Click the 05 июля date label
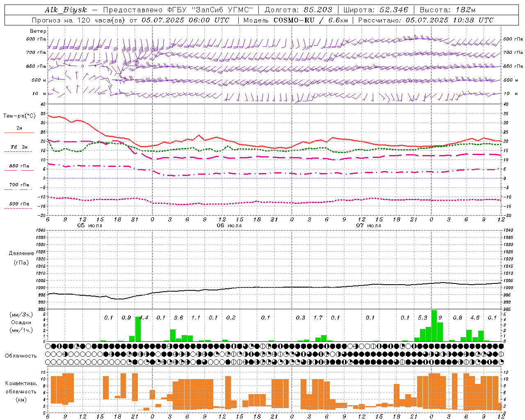 [90, 225]
